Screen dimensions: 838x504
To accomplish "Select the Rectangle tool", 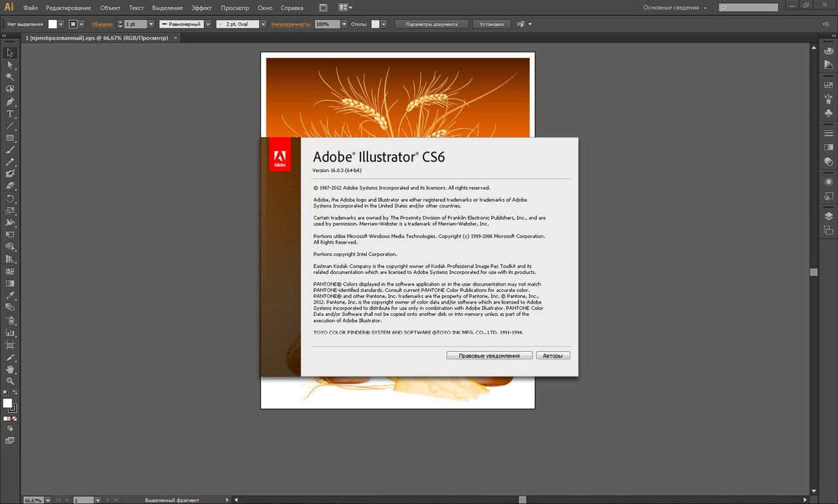I will (10, 138).
